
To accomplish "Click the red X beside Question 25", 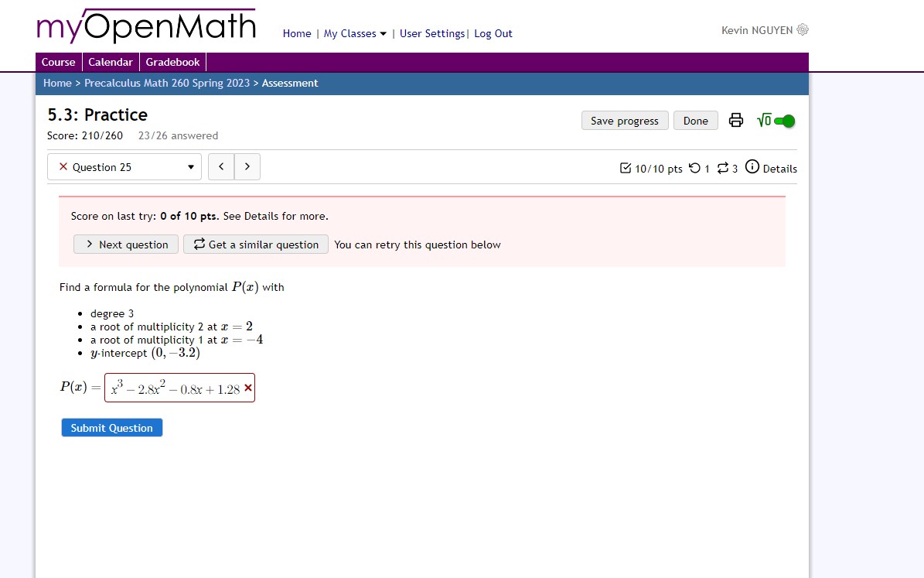I will (63, 166).
